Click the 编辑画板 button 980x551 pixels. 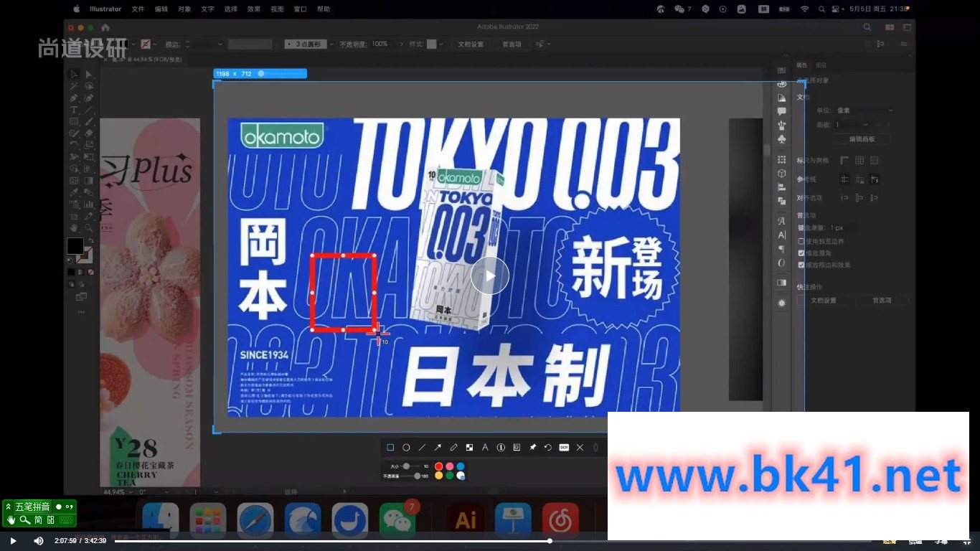(x=861, y=139)
